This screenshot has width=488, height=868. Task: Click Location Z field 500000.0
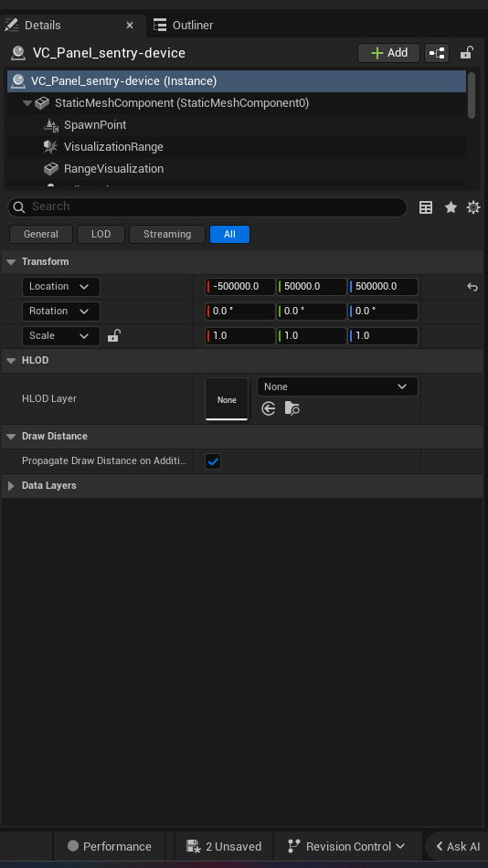[383, 287]
